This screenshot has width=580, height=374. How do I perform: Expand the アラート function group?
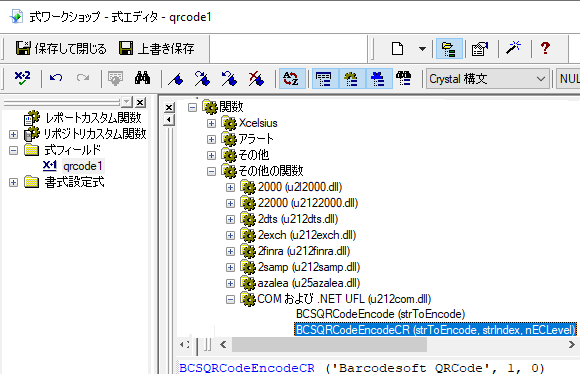point(211,139)
